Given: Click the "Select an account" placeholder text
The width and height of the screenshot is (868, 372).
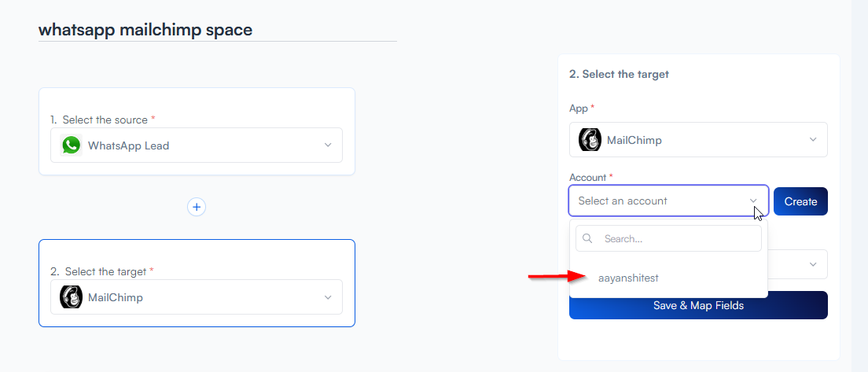Looking at the screenshot, I should [x=623, y=201].
